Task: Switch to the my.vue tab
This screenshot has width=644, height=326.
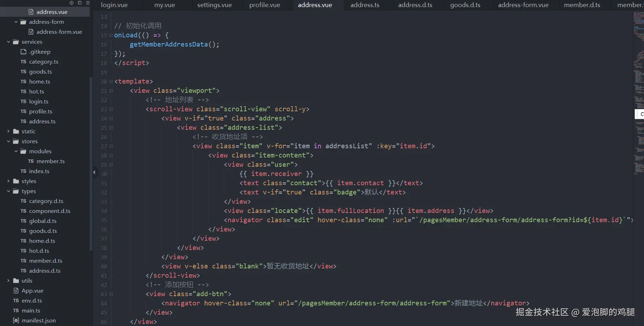Action: (x=164, y=5)
